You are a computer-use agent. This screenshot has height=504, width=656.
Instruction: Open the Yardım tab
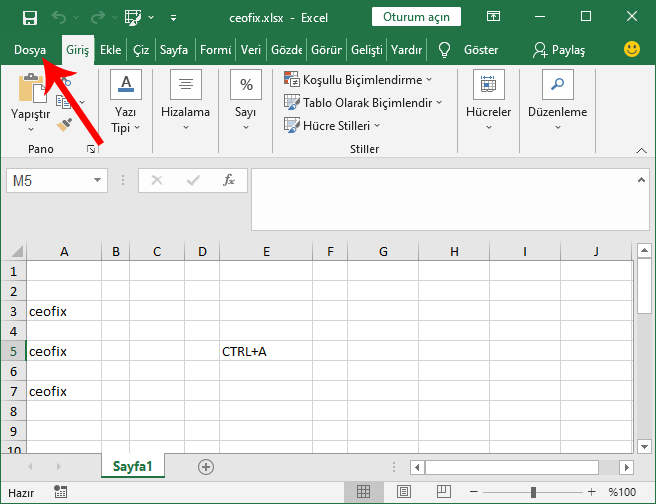[x=406, y=50]
